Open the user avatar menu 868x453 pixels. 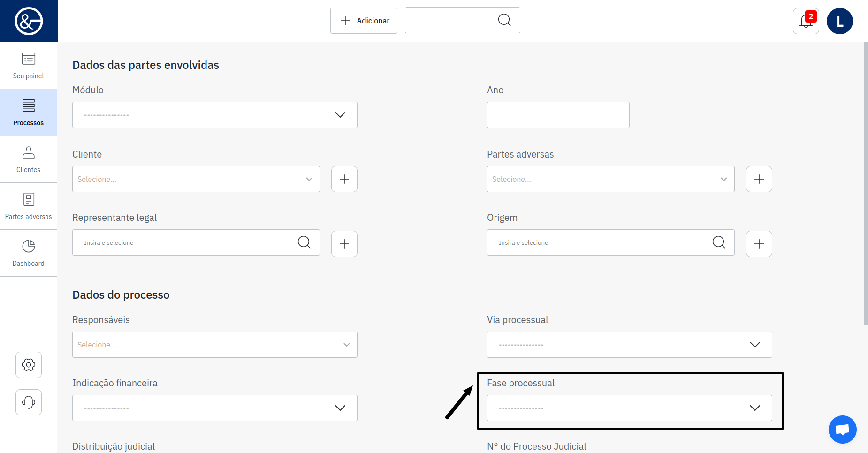(x=839, y=21)
